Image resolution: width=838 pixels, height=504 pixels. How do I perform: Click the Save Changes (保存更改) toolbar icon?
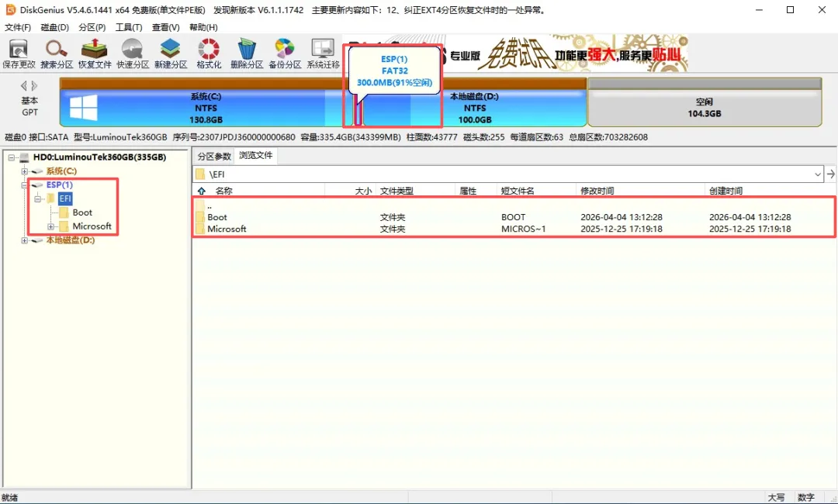(x=19, y=54)
